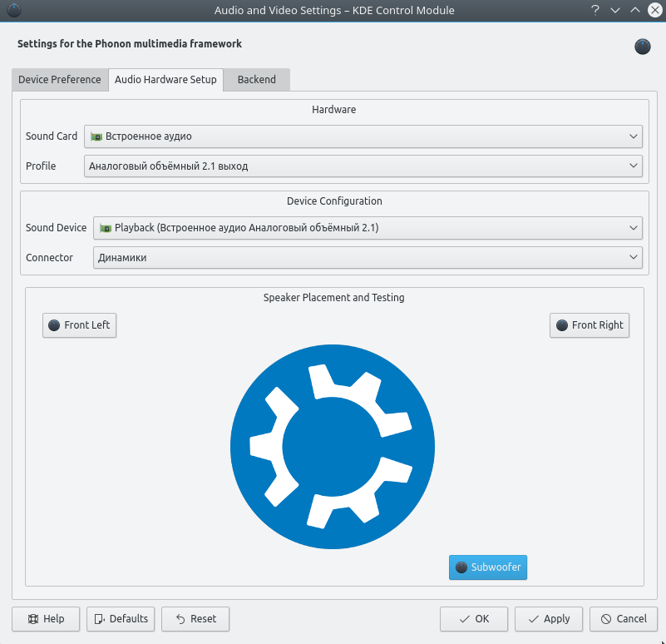
Task: Click the arrow of the Sound Device dropdown
Action: point(634,228)
